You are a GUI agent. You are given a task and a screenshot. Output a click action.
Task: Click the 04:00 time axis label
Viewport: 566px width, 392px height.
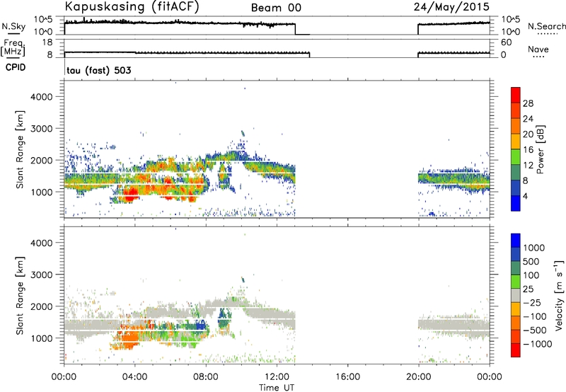click(135, 377)
